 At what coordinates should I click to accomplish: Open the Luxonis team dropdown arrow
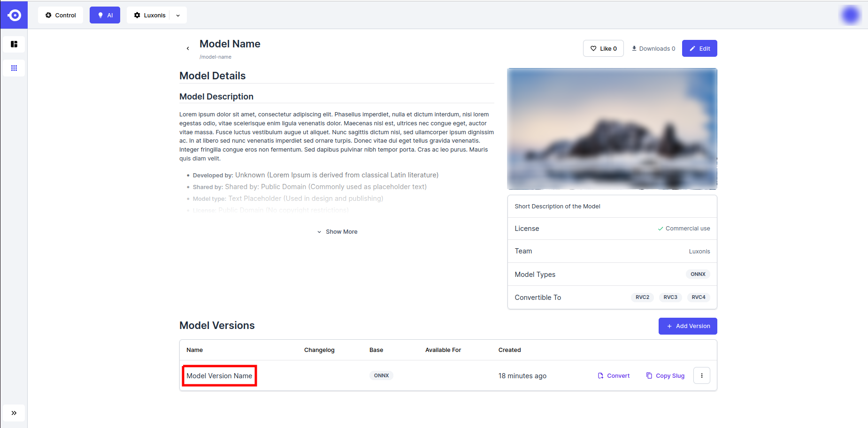(x=178, y=15)
